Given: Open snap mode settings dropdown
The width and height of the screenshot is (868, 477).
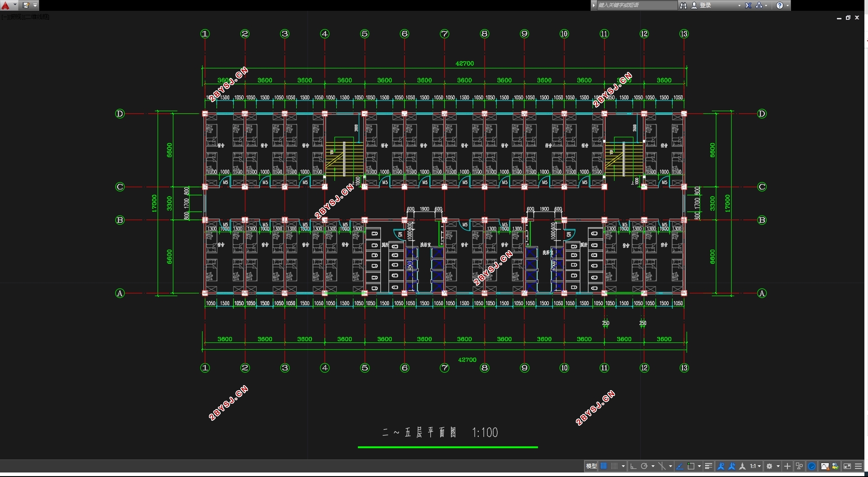Looking at the screenshot, I should point(623,466).
